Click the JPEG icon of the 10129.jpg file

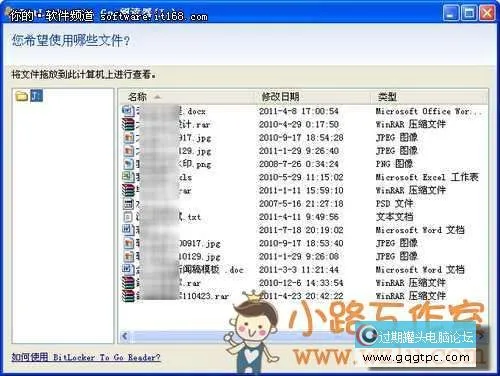128,256
